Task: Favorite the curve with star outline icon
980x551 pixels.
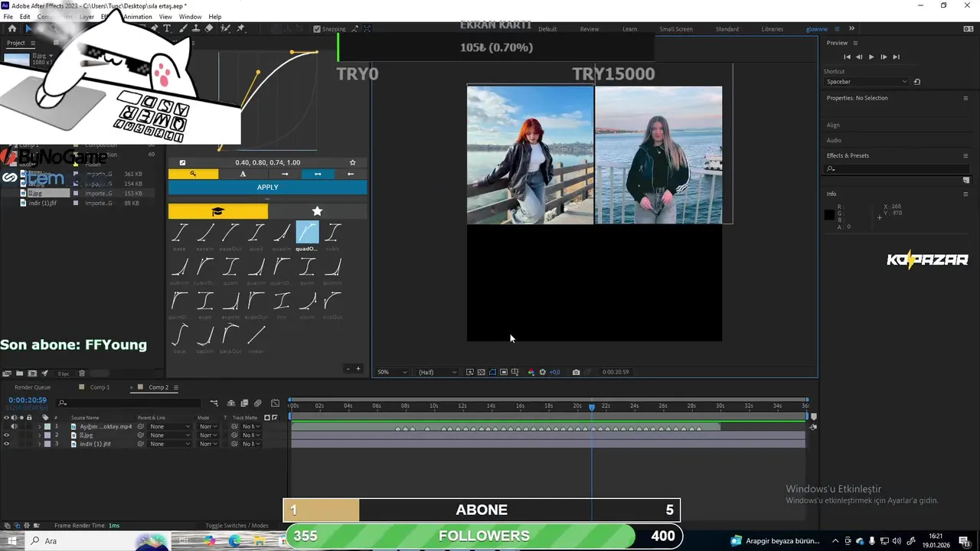Action: 352,162
